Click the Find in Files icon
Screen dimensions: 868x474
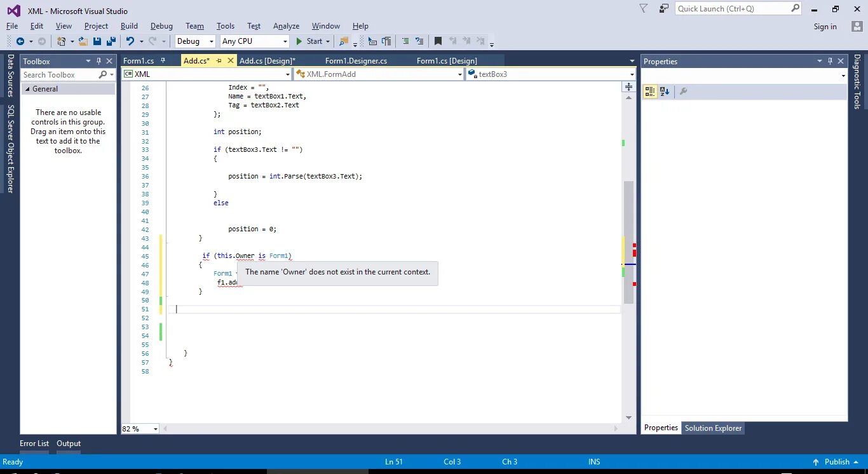(x=344, y=41)
